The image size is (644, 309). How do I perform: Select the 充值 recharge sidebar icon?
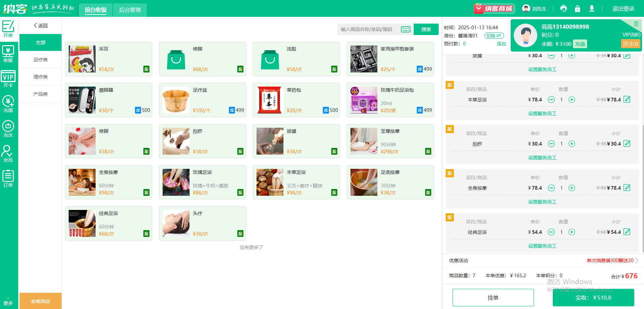[x=8, y=104]
